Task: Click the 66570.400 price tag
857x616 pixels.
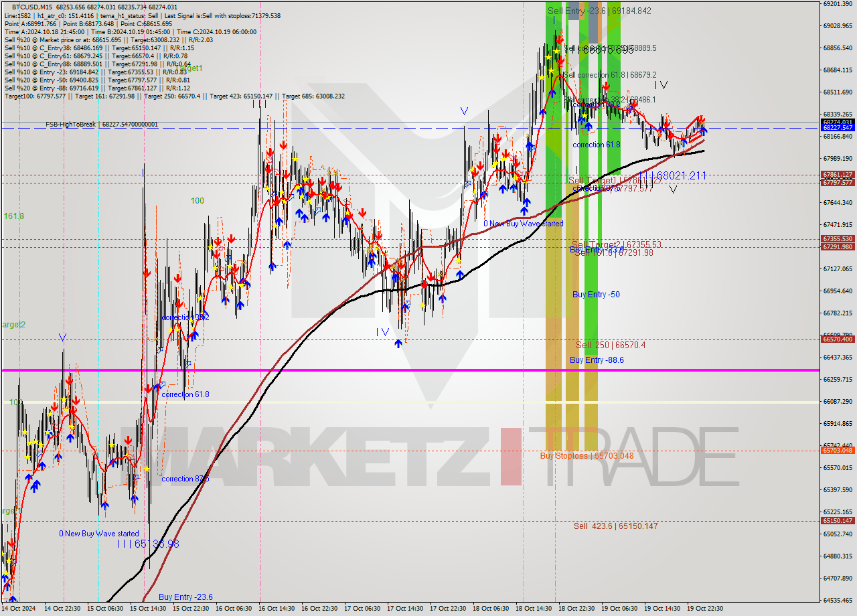Action: [838, 339]
